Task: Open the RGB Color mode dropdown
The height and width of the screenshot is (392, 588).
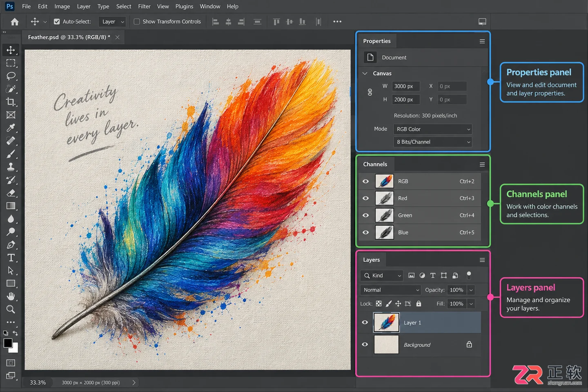Action: click(432, 129)
